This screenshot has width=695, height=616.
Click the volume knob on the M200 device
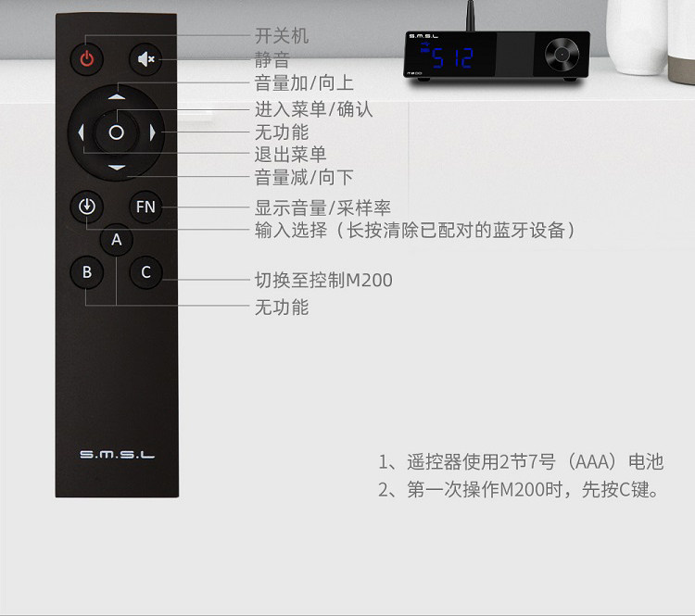tap(562, 55)
